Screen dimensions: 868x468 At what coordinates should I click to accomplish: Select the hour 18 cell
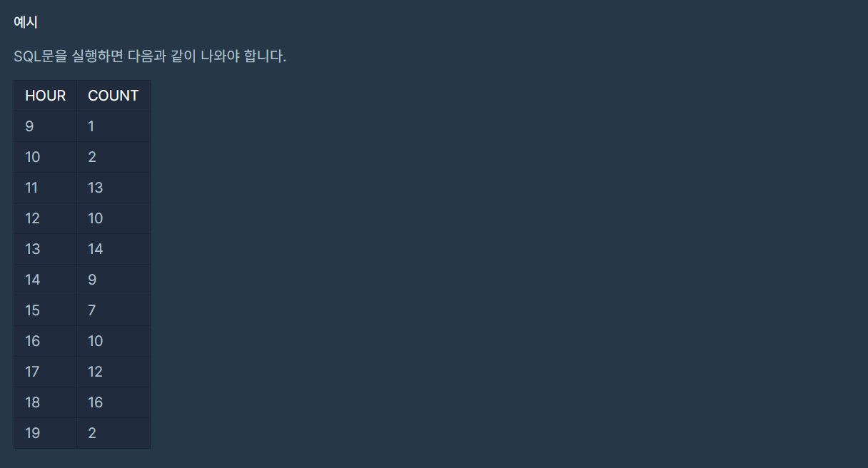click(x=45, y=402)
